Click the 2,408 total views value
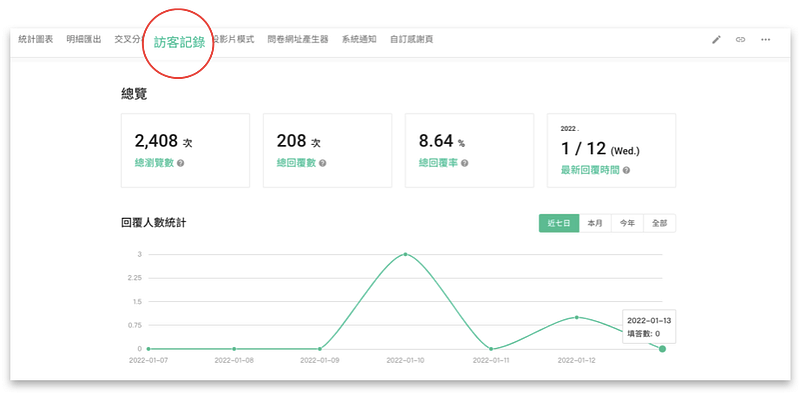This screenshot has width=800, height=400. (156, 140)
